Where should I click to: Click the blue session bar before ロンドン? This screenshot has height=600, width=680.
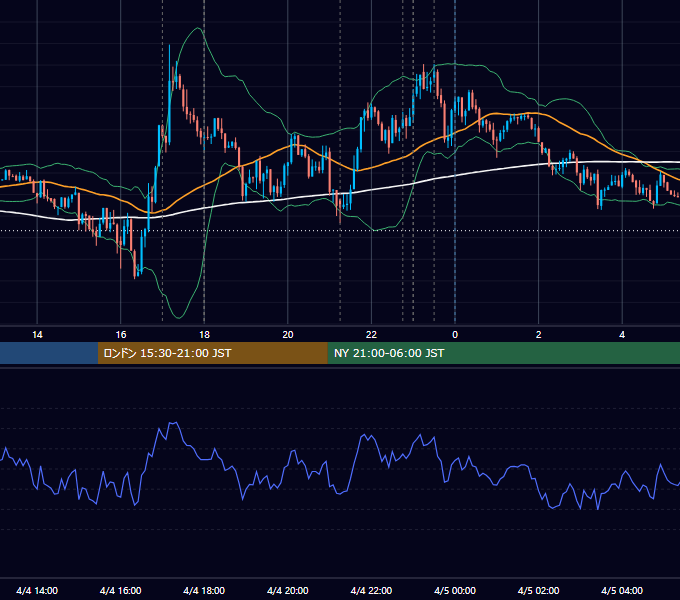coord(49,353)
